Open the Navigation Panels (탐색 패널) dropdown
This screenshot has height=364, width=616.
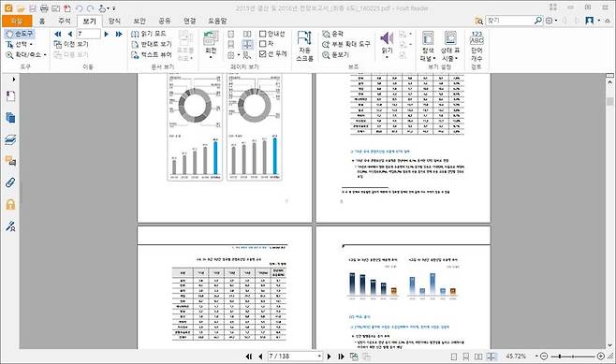(428, 46)
